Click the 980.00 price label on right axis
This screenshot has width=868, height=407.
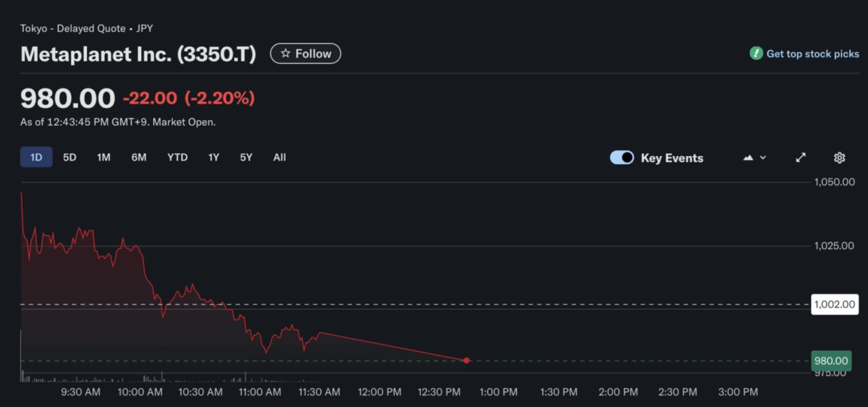[831, 361]
